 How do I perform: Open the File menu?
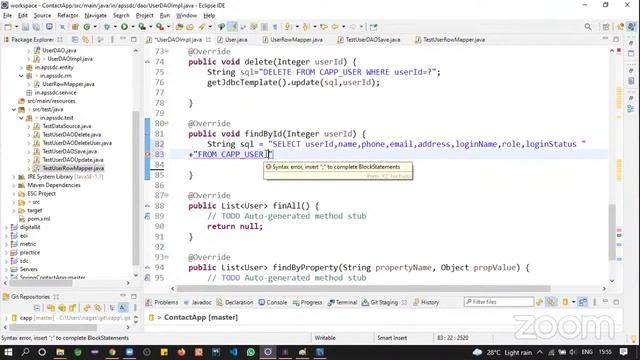(x=7, y=15)
